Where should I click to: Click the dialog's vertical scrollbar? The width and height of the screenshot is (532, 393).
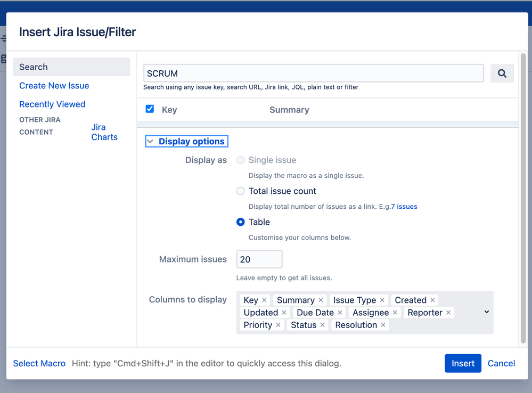click(x=523, y=199)
